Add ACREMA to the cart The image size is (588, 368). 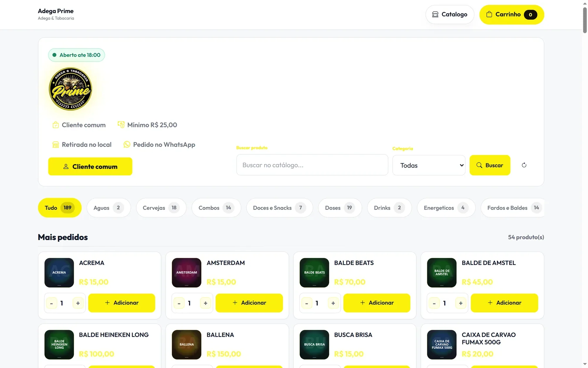(122, 303)
